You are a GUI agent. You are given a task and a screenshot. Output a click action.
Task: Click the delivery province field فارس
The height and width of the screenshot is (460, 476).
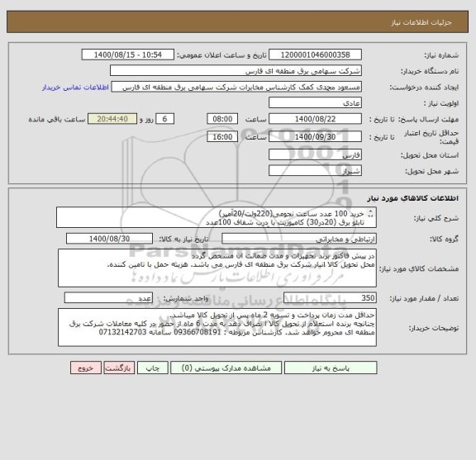pyautogui.click(x=315, y=154)
